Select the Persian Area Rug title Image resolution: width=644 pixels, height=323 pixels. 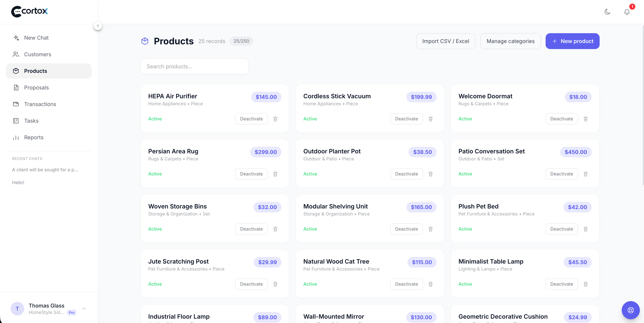click(x=173, y=151)
